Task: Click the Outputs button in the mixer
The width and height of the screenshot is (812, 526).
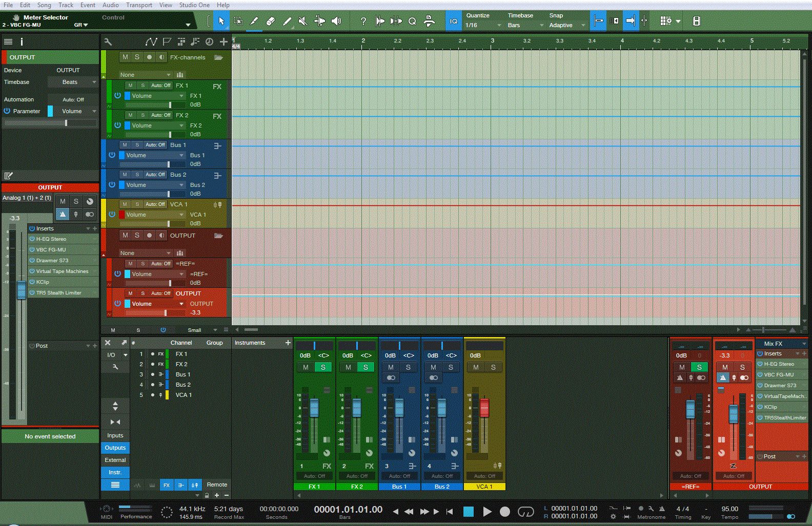Action: click(115, 448)
